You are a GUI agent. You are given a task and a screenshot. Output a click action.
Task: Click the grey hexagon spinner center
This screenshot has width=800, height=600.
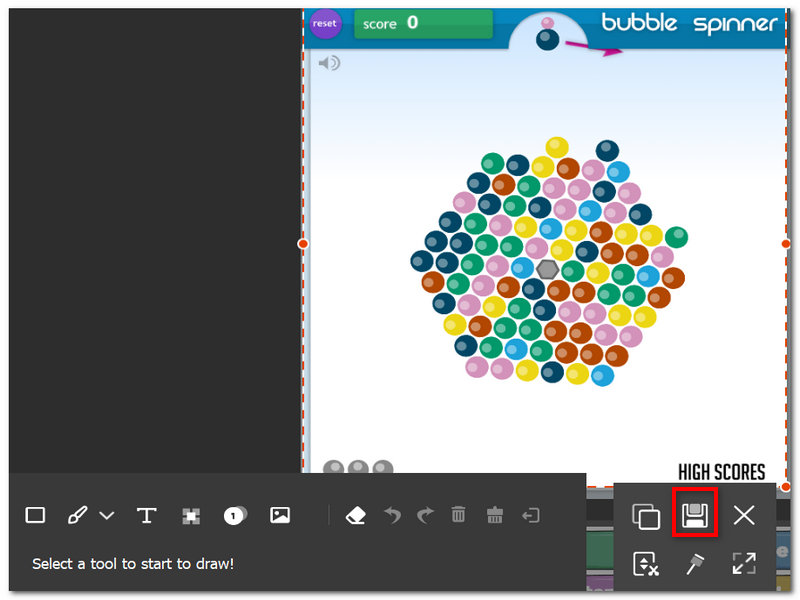tap(547, 269)
